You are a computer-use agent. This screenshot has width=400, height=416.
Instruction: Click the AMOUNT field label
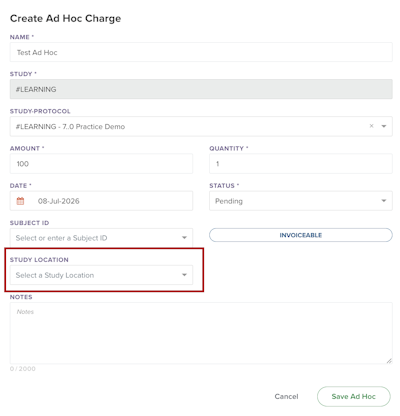pos(27,148)
